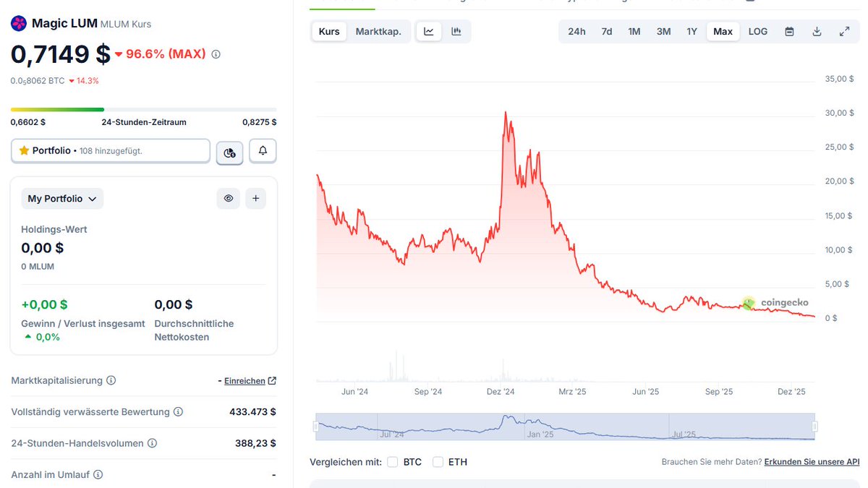This screenshot has height=488, width=868.
Task: Click the 30,00 $ axis label
Action: [x=840, y=114]
